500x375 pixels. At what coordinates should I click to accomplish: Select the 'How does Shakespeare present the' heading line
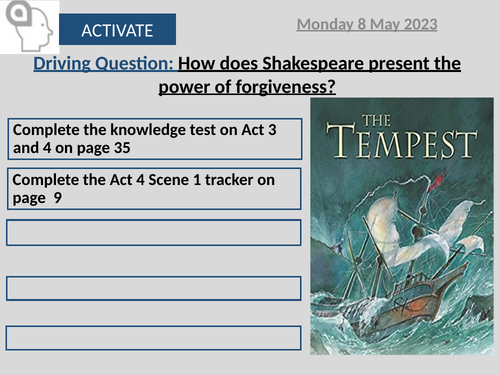pos(319,63)
